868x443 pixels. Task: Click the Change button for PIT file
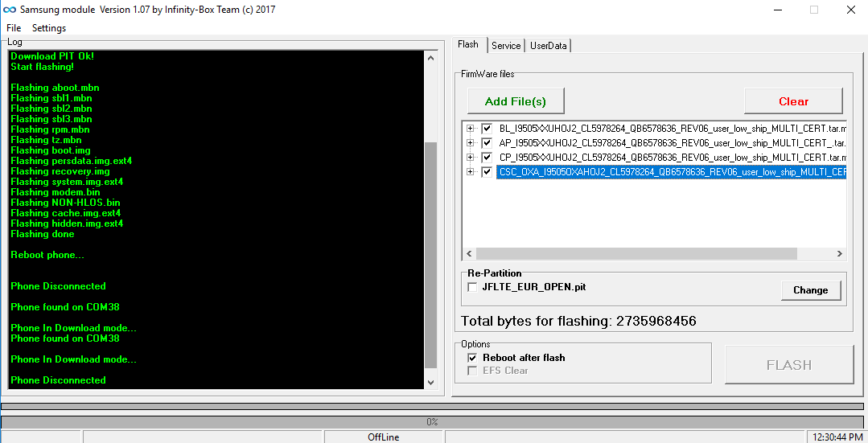[x=810, y=290]
